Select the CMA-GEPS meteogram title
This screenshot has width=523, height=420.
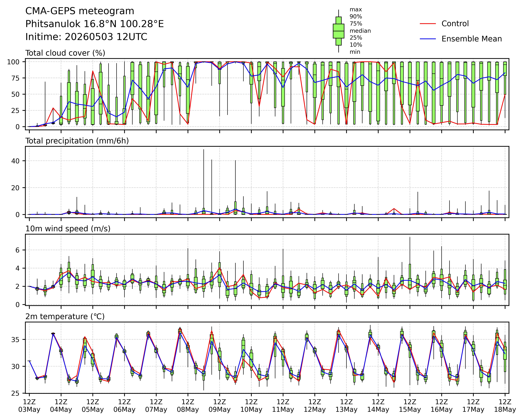click(x=80, y=11)
